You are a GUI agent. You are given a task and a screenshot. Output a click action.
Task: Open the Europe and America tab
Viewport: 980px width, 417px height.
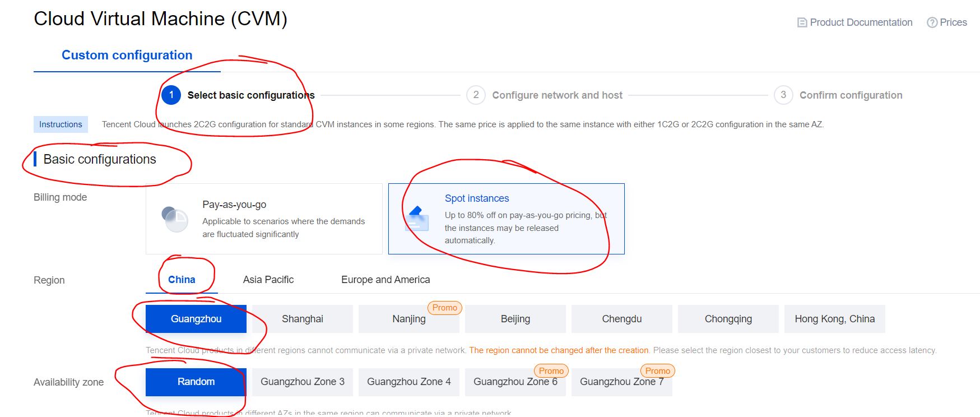click(386, 280)
